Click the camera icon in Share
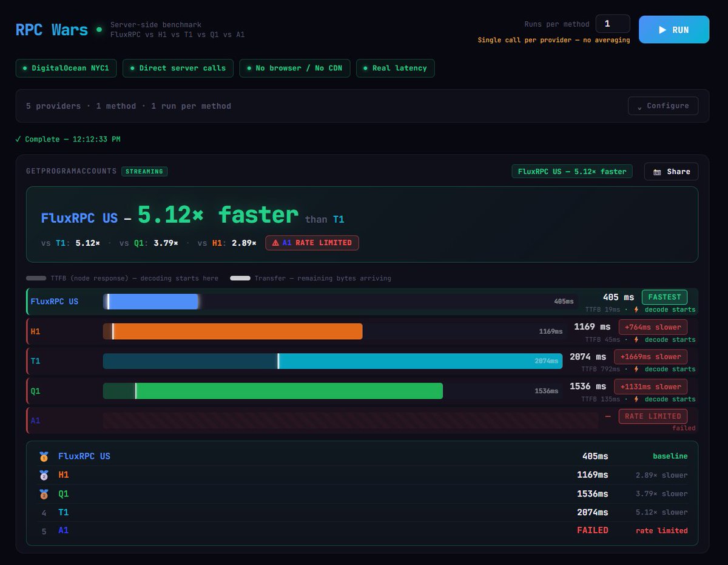 pos(657,172)
